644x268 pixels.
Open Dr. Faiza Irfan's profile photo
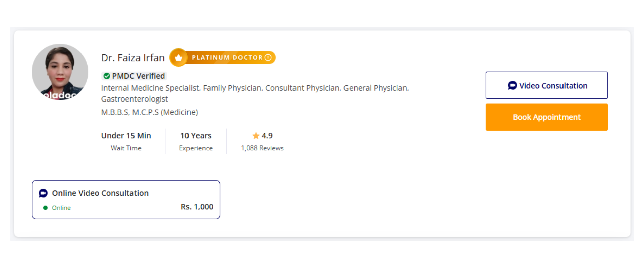pos(60,72)
